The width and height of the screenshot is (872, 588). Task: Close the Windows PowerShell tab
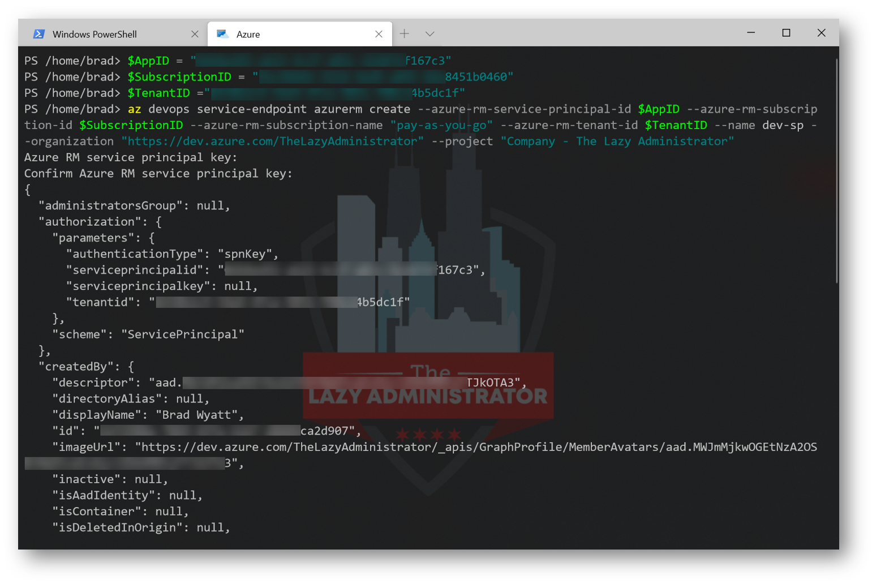point(195,34)
